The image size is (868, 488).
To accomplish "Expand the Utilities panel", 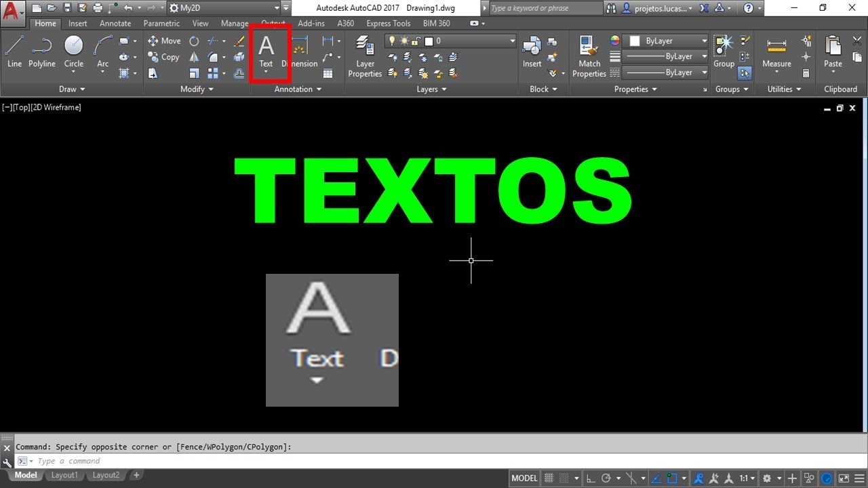I will (784, 89).
